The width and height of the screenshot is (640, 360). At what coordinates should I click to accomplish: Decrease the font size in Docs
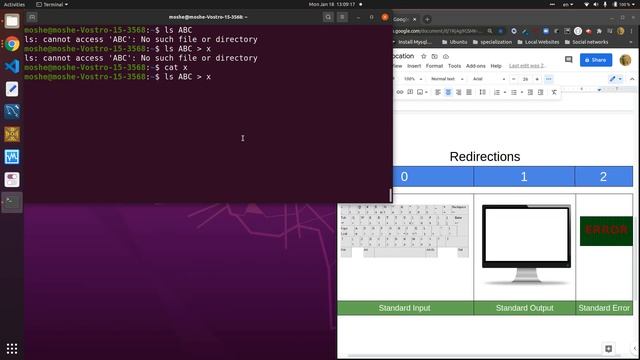pos(514,79)
